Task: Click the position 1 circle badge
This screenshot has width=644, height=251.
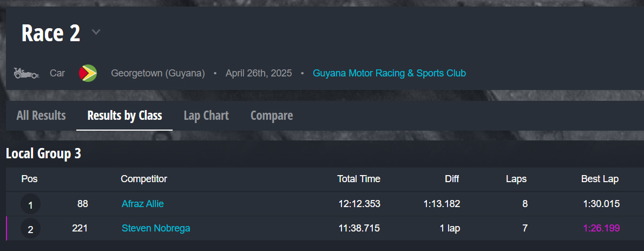Action: (x=30, y=205)
